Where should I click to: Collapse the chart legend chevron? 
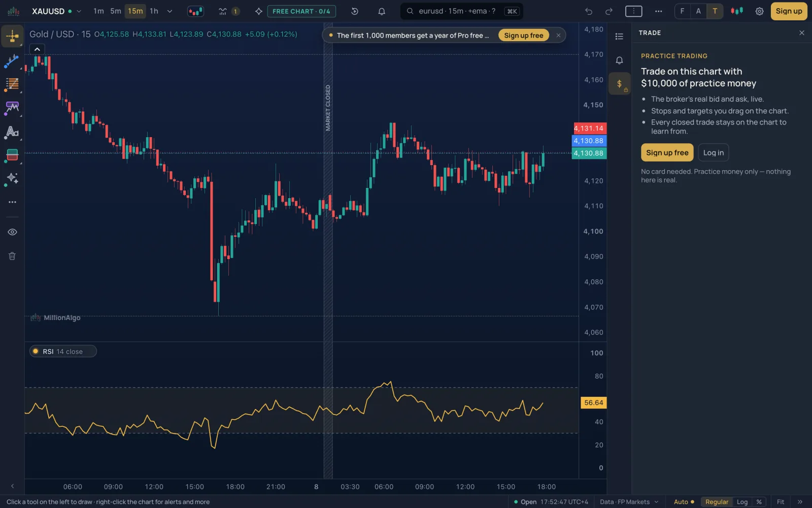pyautogui.click(x=37, y=49)
